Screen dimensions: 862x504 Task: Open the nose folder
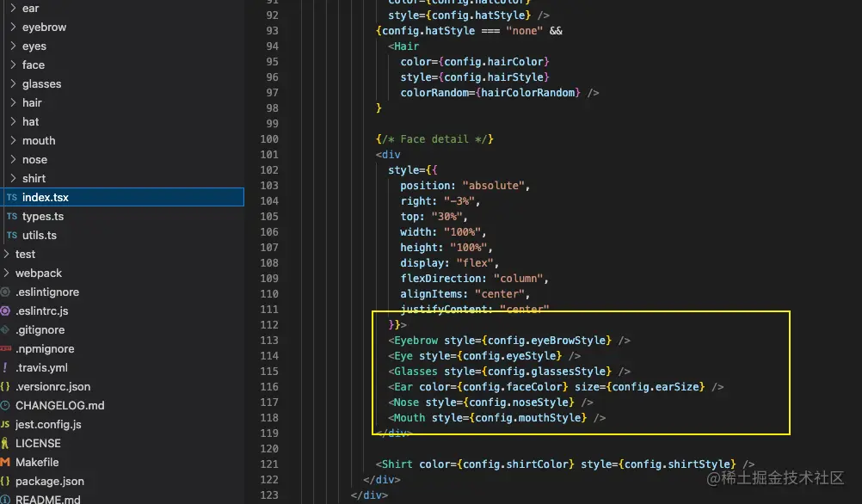coord(34,159)
